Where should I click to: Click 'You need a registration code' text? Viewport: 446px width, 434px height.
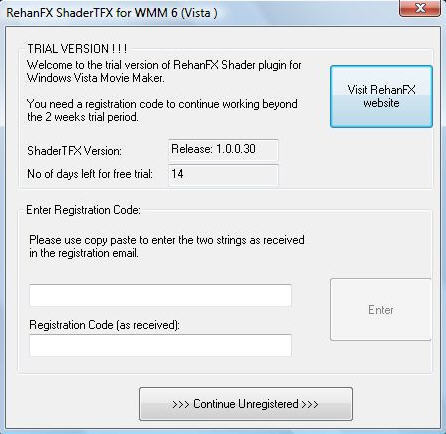pos(162,110)
